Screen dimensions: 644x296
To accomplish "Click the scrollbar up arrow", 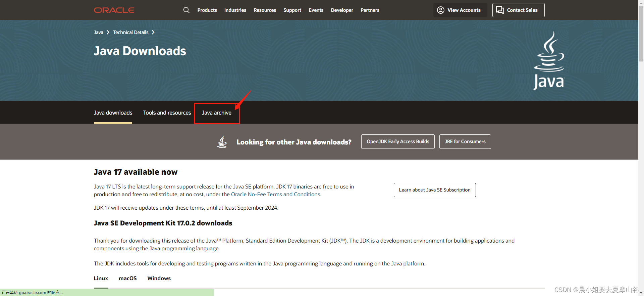I will click(641, 2).
